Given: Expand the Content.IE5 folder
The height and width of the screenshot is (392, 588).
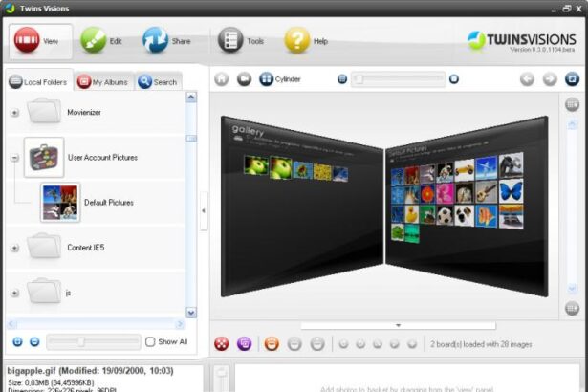Looking at the screenshot, I should (x=14, y=248).
